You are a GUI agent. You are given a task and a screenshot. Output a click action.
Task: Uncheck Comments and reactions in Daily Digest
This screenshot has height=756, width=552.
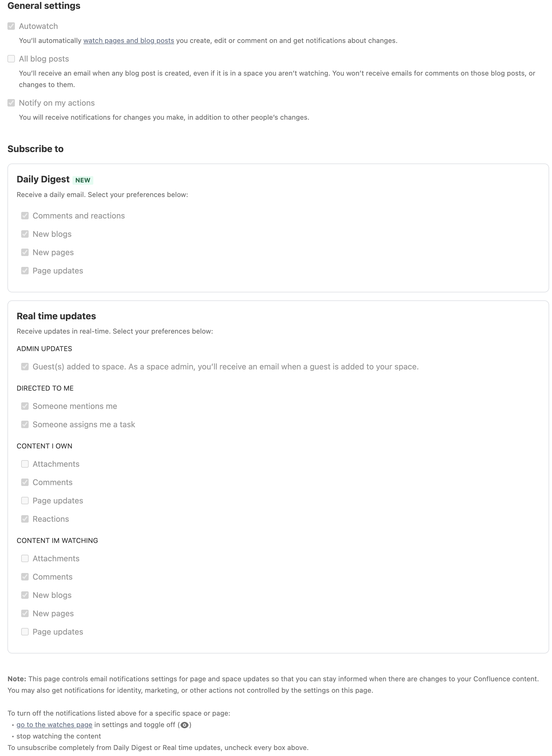(x=25, y=216)
